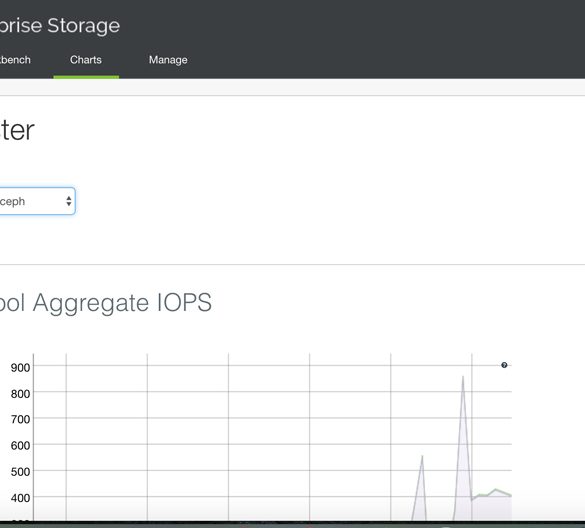Switch to the Manage tab
The height and width of the screenshot is (528, 585).
pyautogui.click(x=168, y=60)
